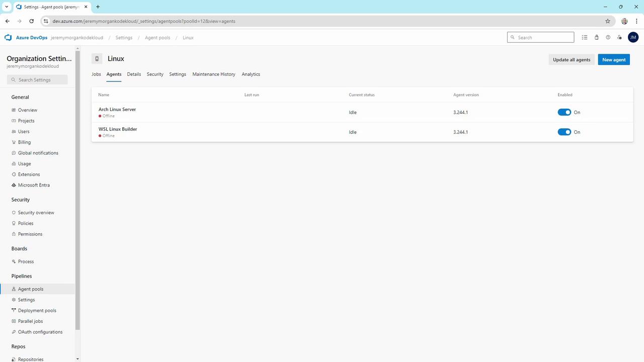Click the Settings gear icon under Pipelines
This screenshot has height=362, width=644.
(14, 300)
